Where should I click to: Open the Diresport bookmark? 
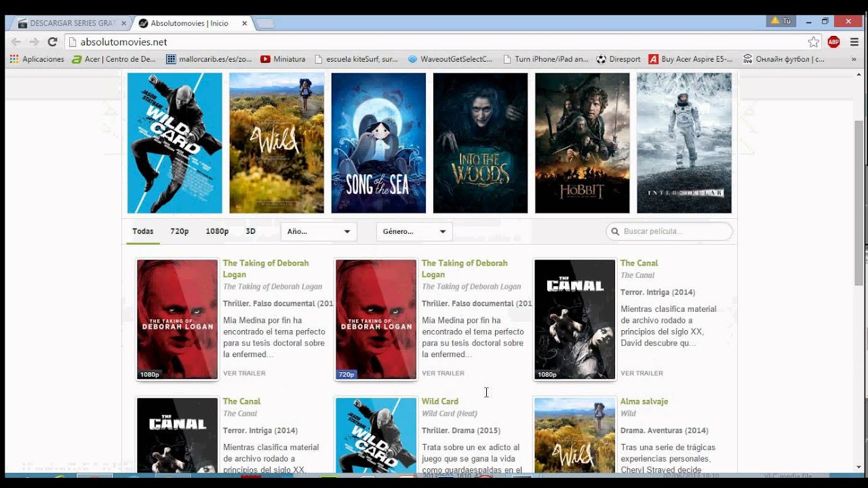pos(618,59)
